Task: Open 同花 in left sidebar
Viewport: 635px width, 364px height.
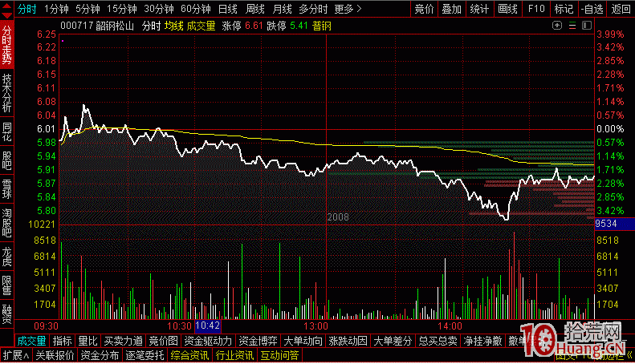Action: coord(7,131)
